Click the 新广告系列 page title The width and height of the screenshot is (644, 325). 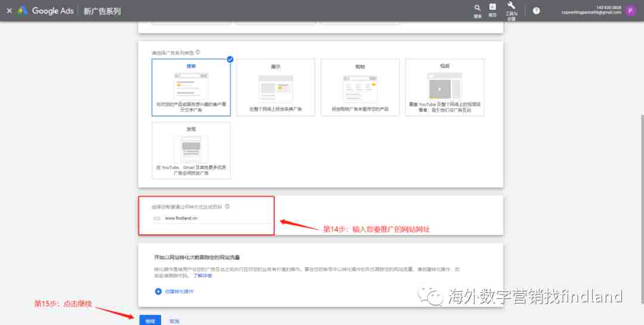click(103, 11)
